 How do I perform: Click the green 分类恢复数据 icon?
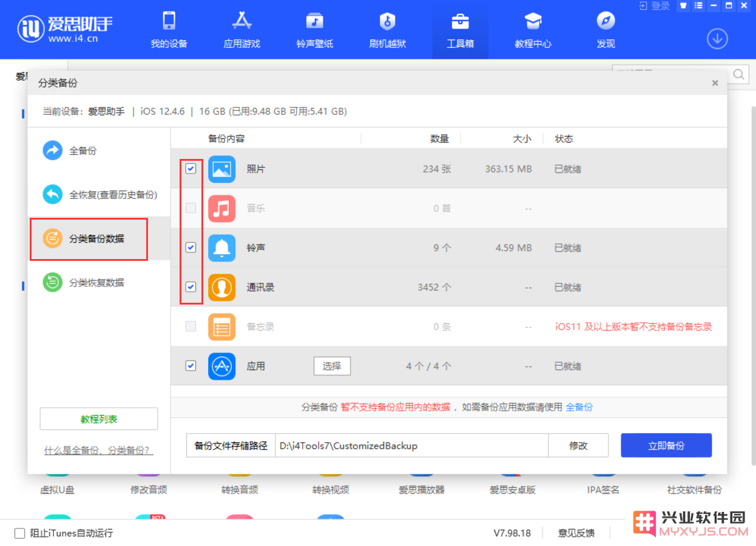53,283
